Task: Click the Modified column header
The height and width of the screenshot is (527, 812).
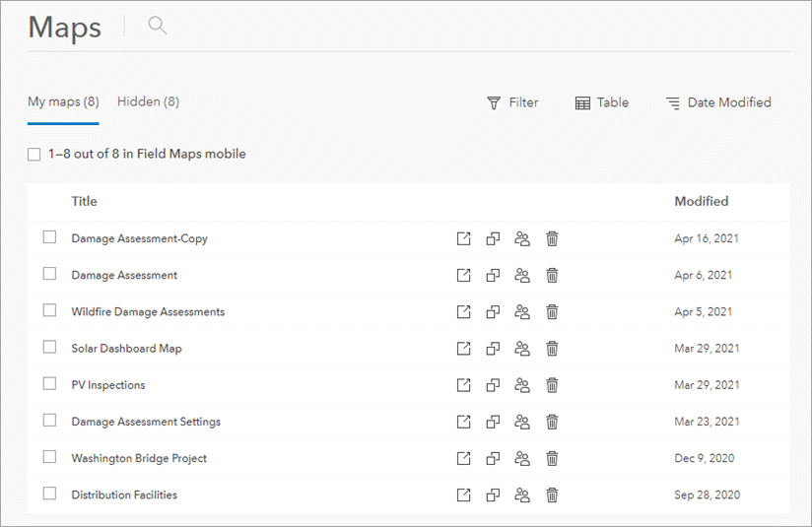Action: [702, 201]
